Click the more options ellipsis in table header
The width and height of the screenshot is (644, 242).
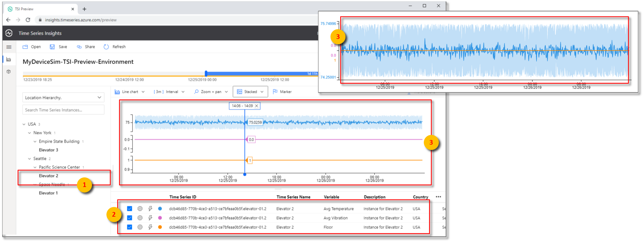click(438, 197)
